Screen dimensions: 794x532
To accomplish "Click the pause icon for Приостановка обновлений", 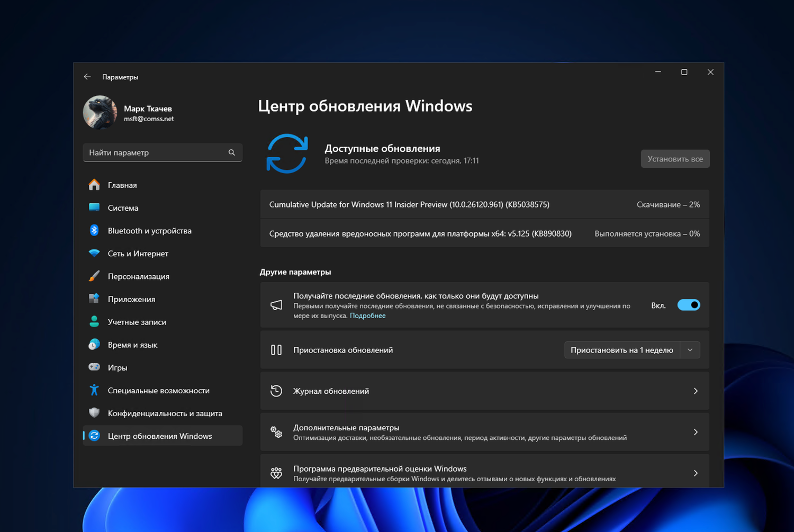I will pos(276,350).
